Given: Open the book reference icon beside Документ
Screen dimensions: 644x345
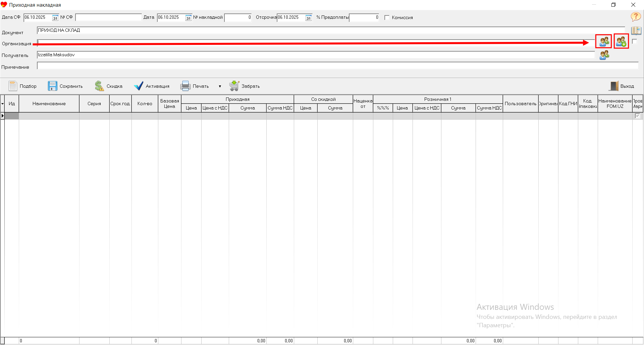Looking at the screenshot, I should [x=636, y=30].
